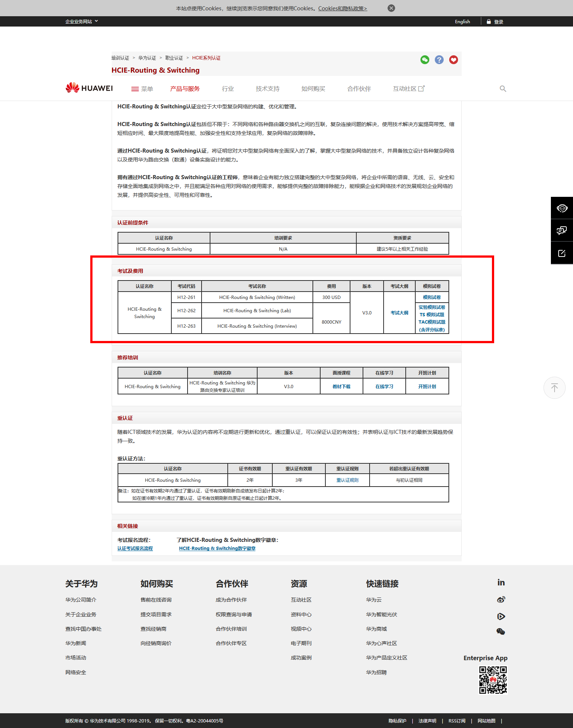Close the cookies notification banner
The image size is (573, 728).
coord(391,8)
